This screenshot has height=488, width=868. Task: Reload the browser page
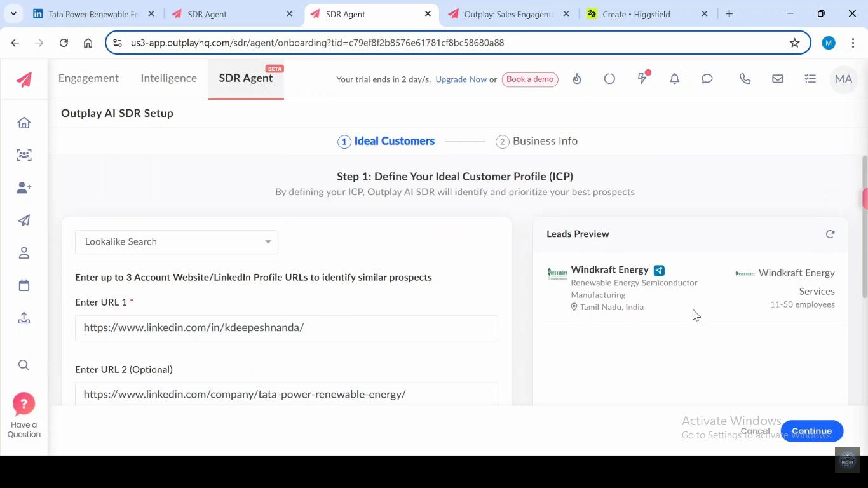(x=64, y=43)
